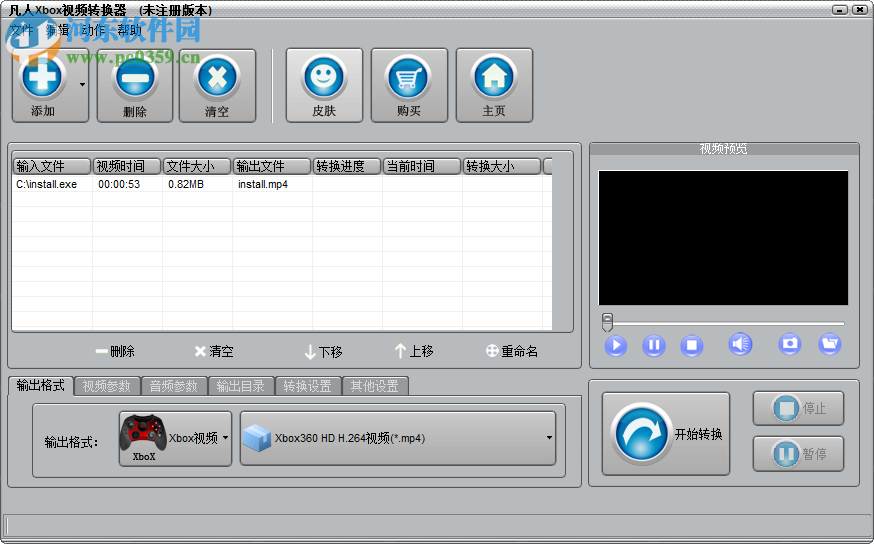Screen dimensions: 874x544
Task: Move item down with 下移
Action: pos(323,352)
